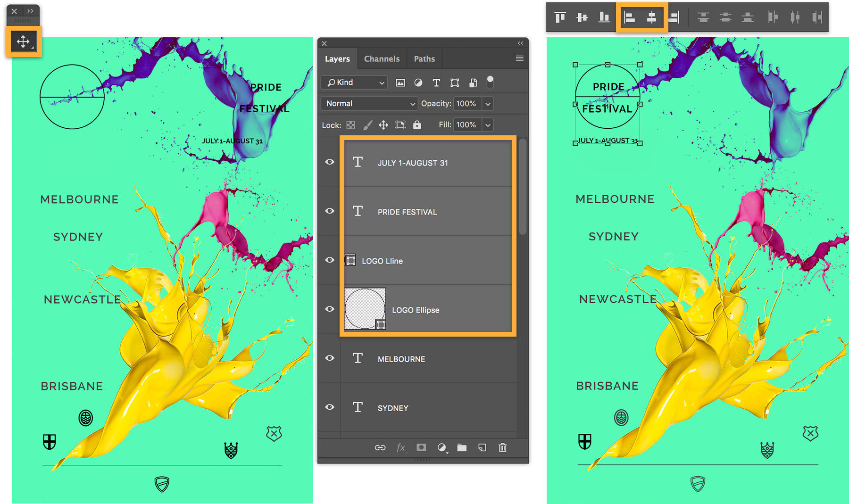This screenshot has height=504, width=849.
Task: Open the Paths tab
Action: click(424, 58)
